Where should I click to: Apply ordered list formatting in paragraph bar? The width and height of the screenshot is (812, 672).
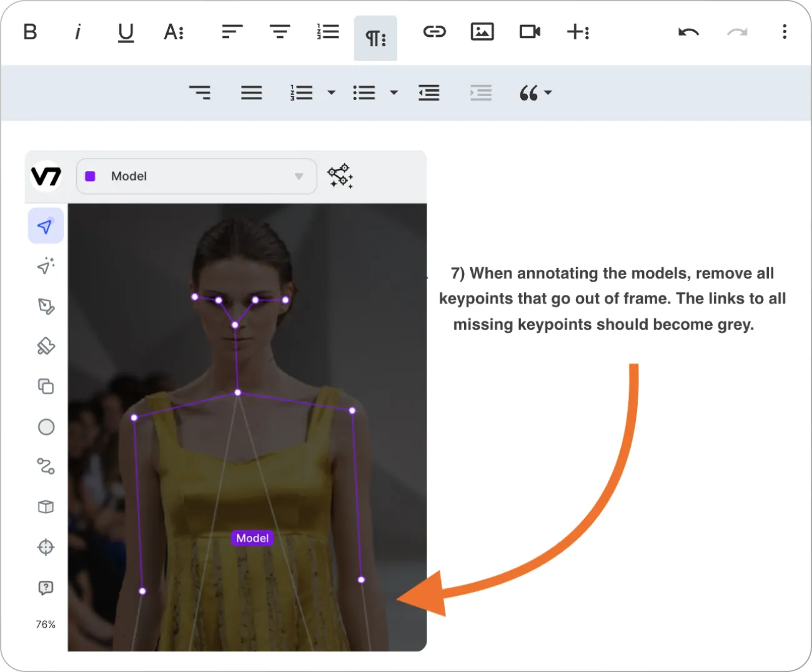[302, 93]
